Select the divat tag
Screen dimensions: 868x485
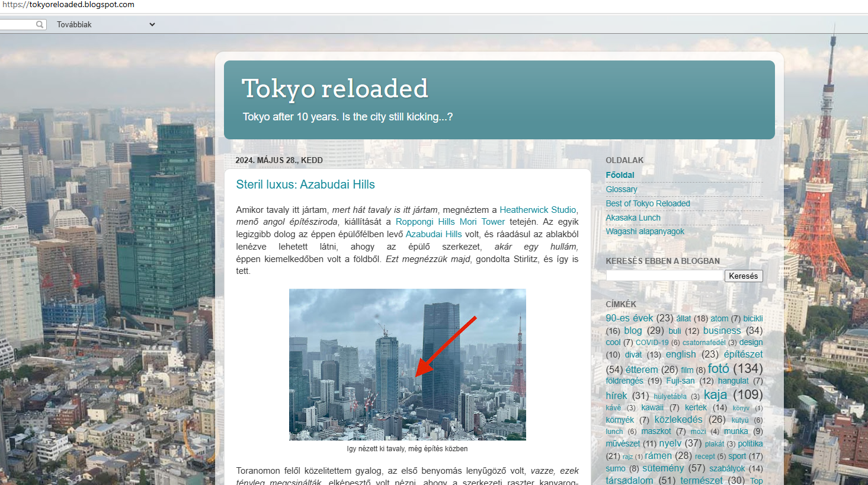pyautogui.click(x=633, y=355)
